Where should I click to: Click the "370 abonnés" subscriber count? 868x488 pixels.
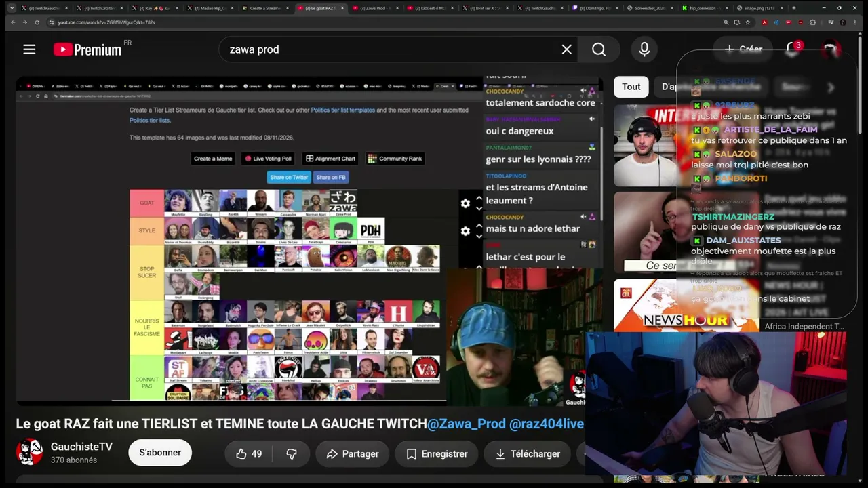[74, 460]
